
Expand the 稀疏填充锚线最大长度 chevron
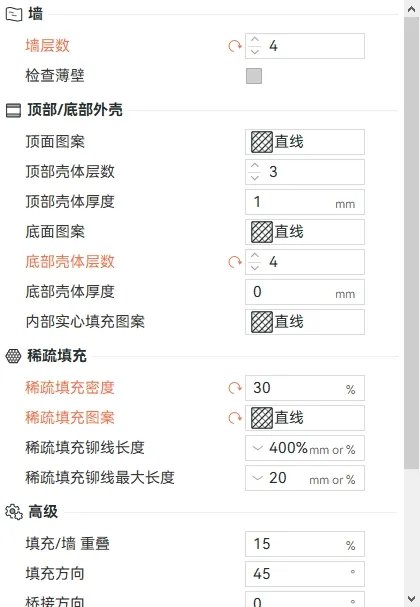tap(257, 478)
